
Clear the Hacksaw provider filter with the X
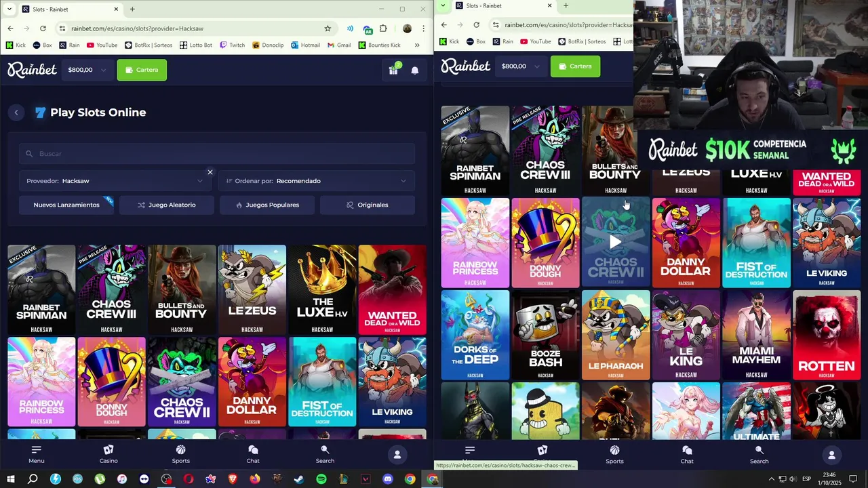[x=210, y=172]
